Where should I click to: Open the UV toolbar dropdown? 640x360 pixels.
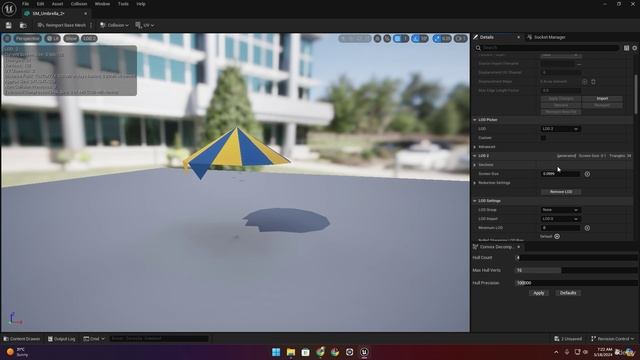pyautogui.click(x=145, y=25)
